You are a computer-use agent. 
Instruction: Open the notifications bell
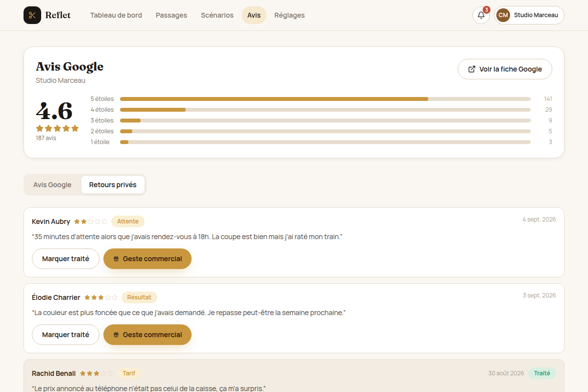click(x=481, y=15)
